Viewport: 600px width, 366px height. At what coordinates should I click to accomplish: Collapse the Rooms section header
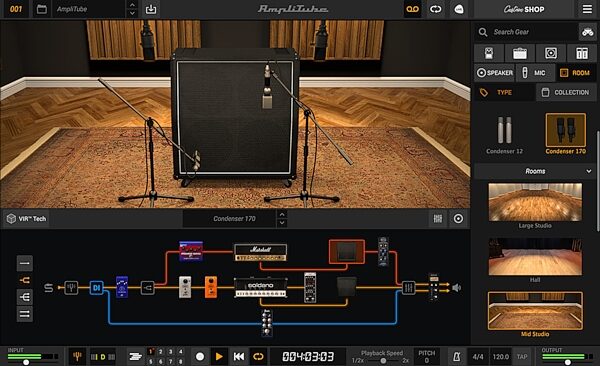(535, 171)
